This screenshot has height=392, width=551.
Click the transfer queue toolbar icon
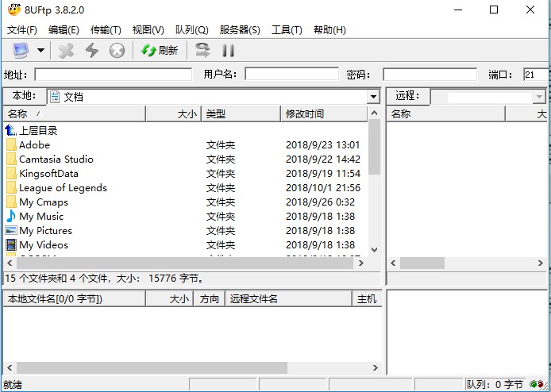pyautogui.click(x=203, y=51)
